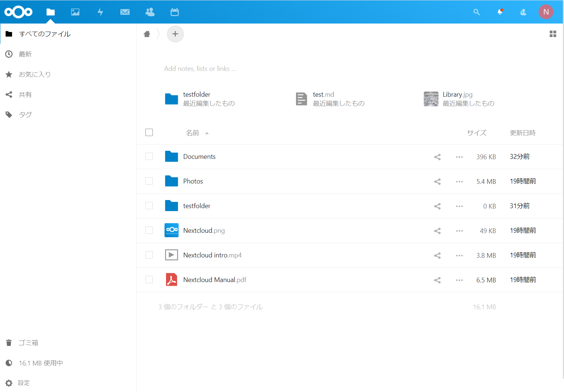
Task: Open the user avatar N menu
Action: point(546,12)
